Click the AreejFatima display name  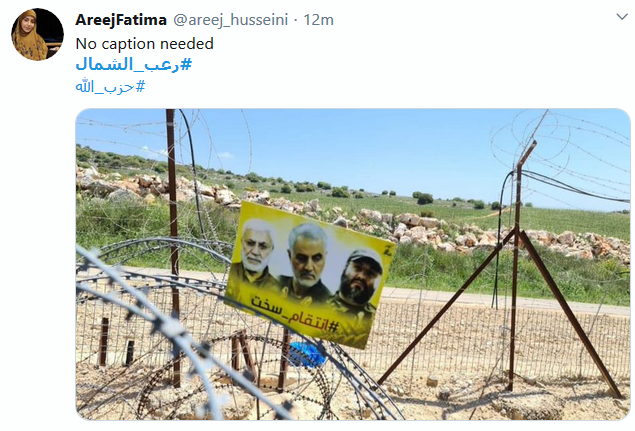tap(121, 19)
